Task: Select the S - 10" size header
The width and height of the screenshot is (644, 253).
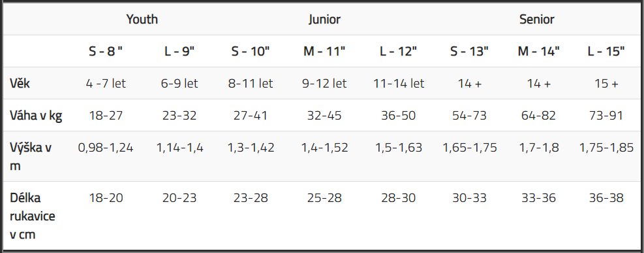Action: (251, 52)
